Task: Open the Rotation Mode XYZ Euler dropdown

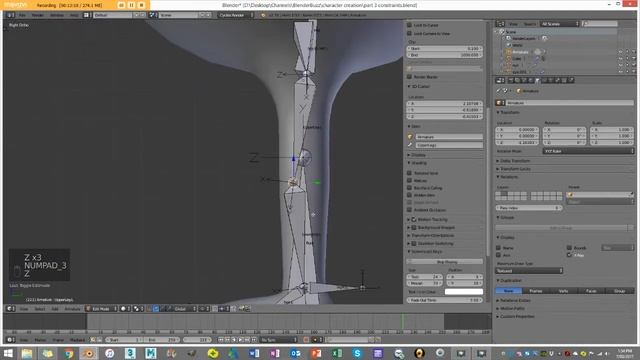Action: point(588,151)
